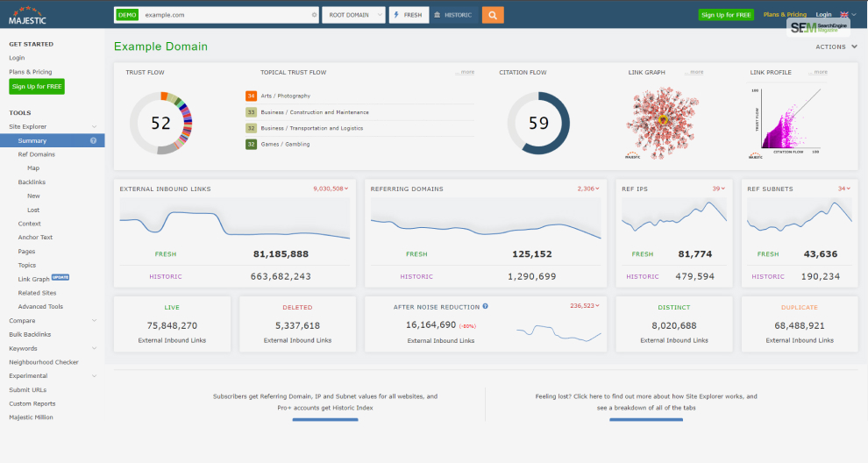Click the Topical Trust Flow more link
The image size is (868, 463).
[465, 72]
